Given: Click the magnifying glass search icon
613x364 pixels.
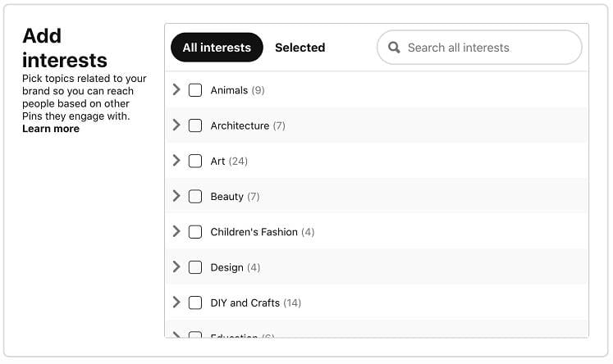Looking at the screenshot, I should click(x=394, y=48).
